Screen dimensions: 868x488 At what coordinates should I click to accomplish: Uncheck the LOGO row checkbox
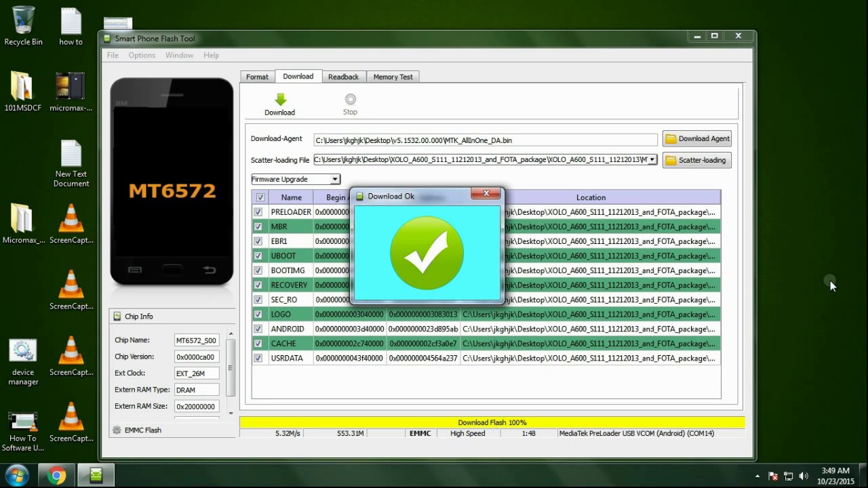click(x=258, y=314)
